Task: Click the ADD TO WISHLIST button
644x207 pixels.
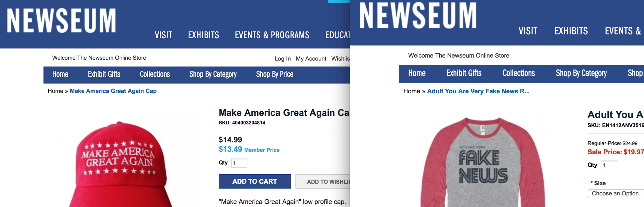Action: 323,181
